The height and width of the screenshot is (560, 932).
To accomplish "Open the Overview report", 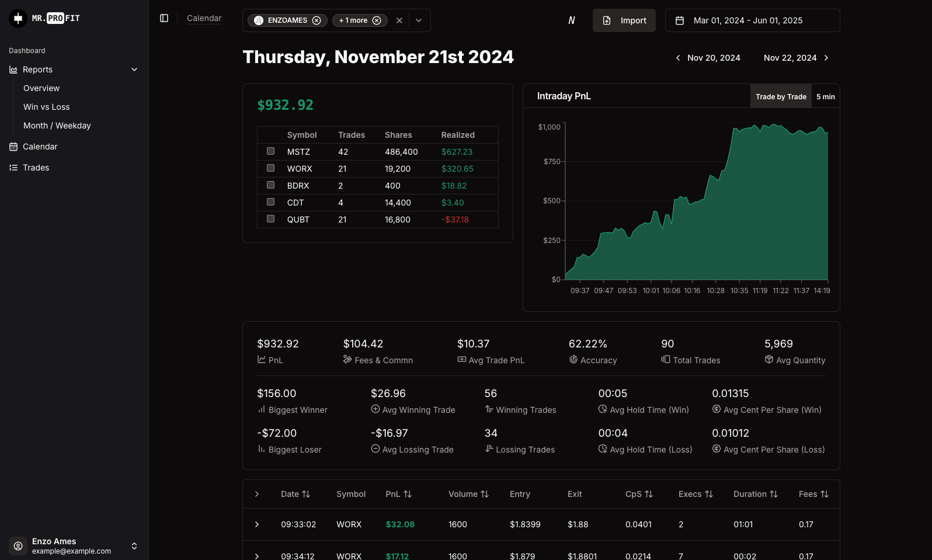I will [41, 88].
